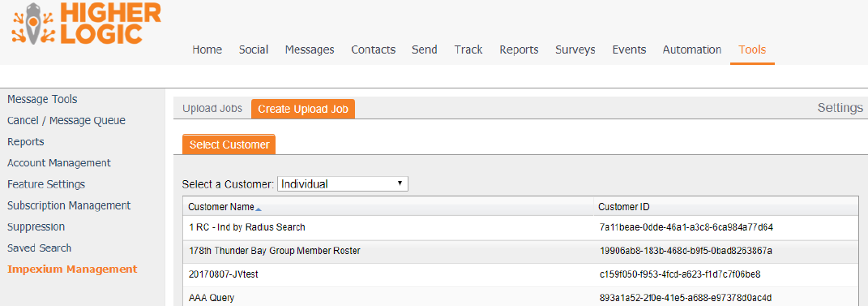The image size is (868, 306).
Task: Select the Create Upload Job tab
Action: 303,110
